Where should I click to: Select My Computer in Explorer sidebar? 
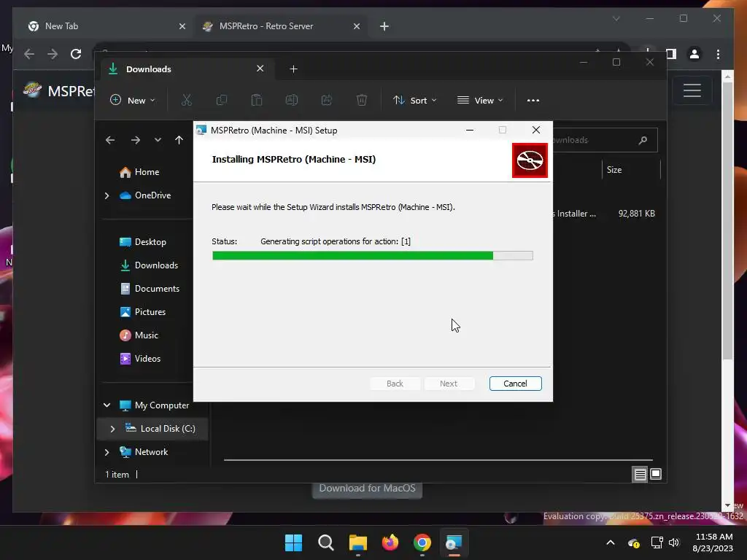pyautogui.click(x=154, y=405)
